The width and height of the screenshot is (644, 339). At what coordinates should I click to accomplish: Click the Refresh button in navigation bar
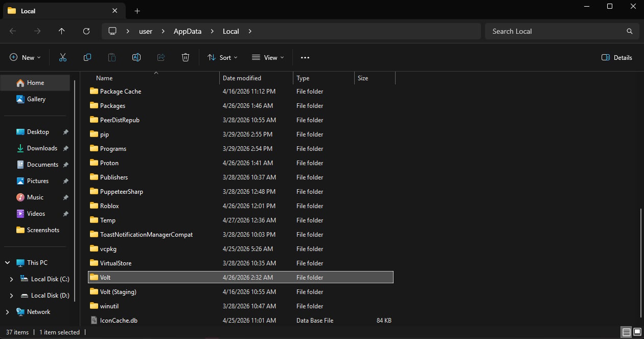(86, 31)
